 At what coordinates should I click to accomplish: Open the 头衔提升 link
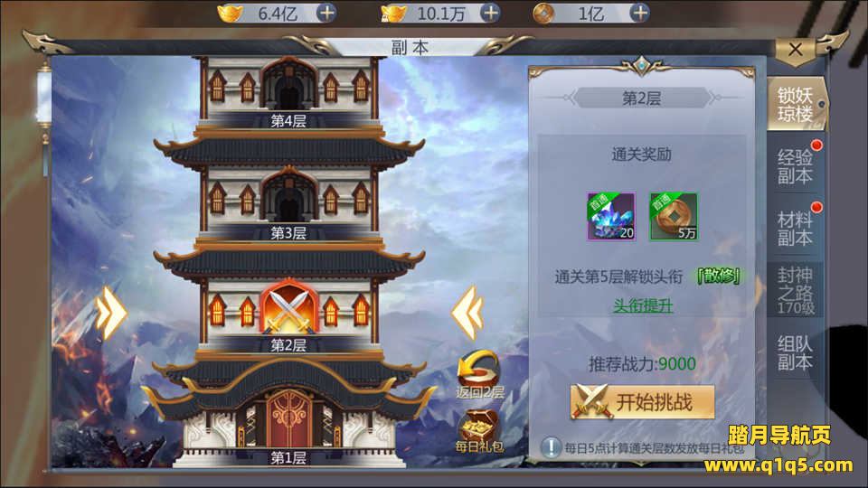point(643,305)
